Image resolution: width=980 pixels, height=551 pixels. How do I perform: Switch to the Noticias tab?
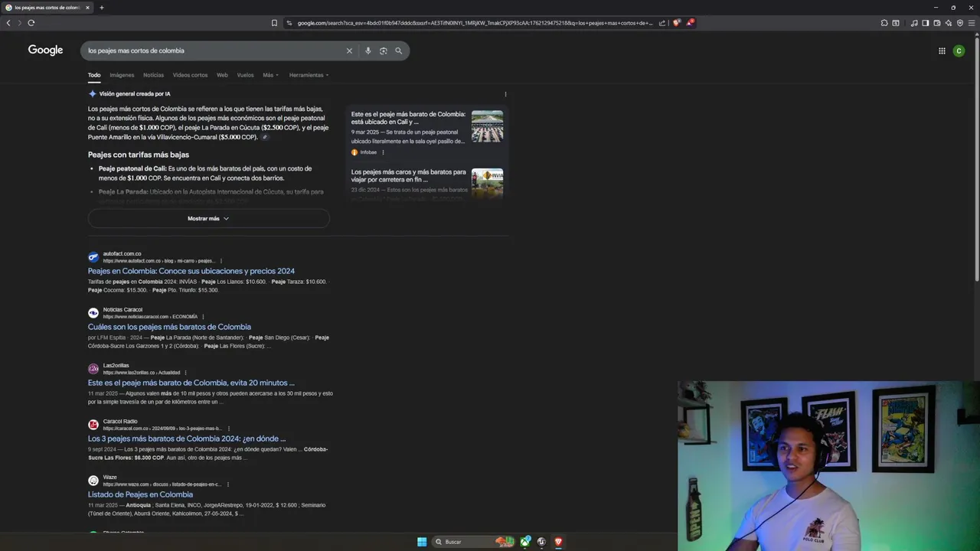(x=153, y=75)
